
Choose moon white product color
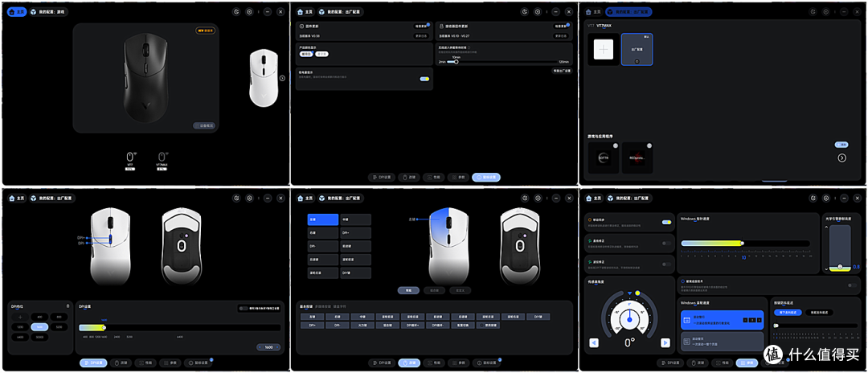[306, 54]
